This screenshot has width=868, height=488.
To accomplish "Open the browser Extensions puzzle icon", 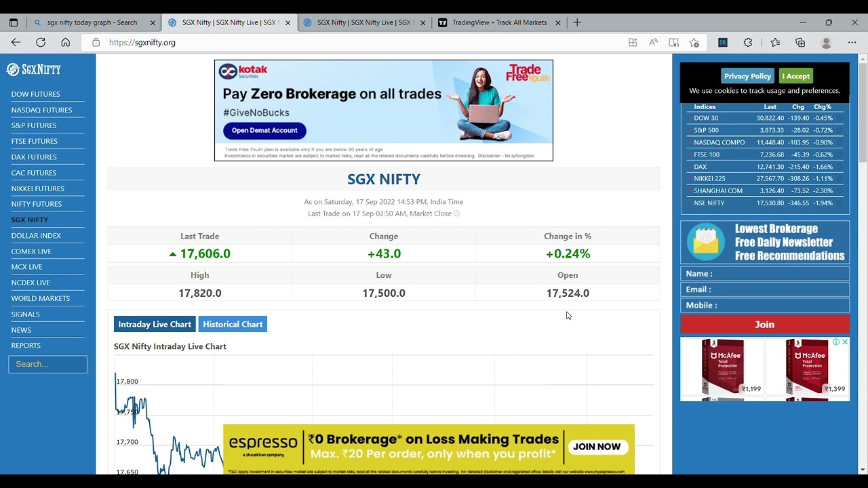I will click(x=748, y=42).
